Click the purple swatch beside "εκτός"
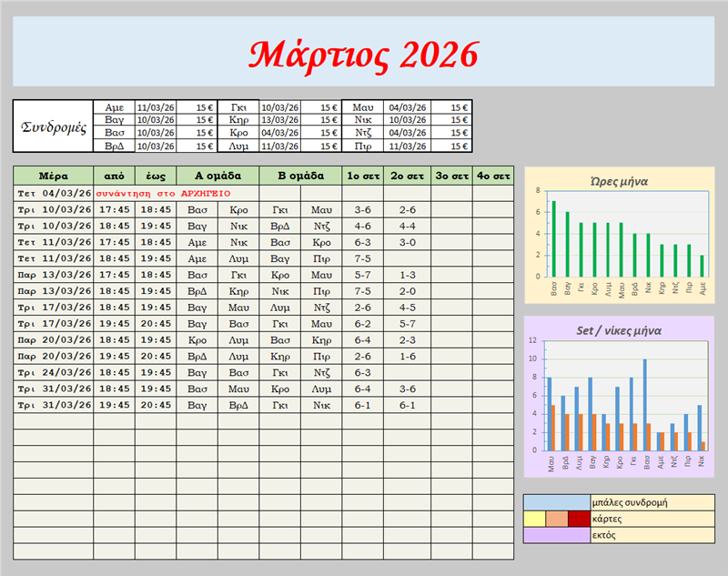This screenshot has height=576, width=728. [x=556, y=535]
